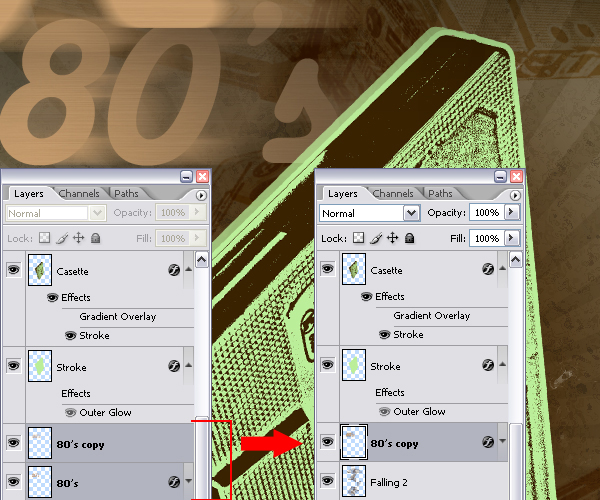Viewport: 600px width, 500px height.
Task: Click the Casette layer thumbnail in right panel
Action: [354, 270]
